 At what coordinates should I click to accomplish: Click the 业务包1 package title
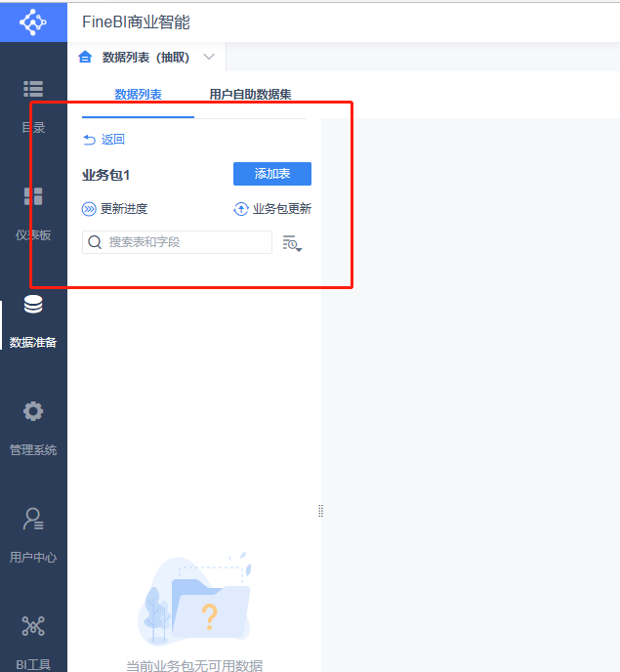tap(105, 175)
